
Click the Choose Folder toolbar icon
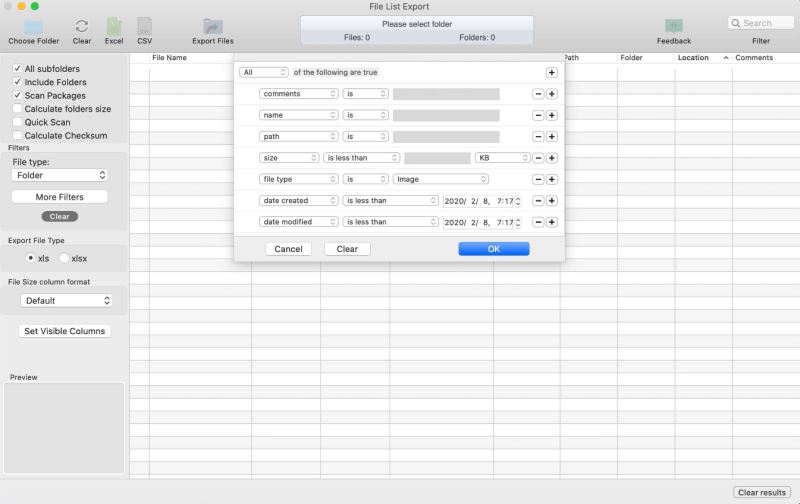tap(33, 27)
